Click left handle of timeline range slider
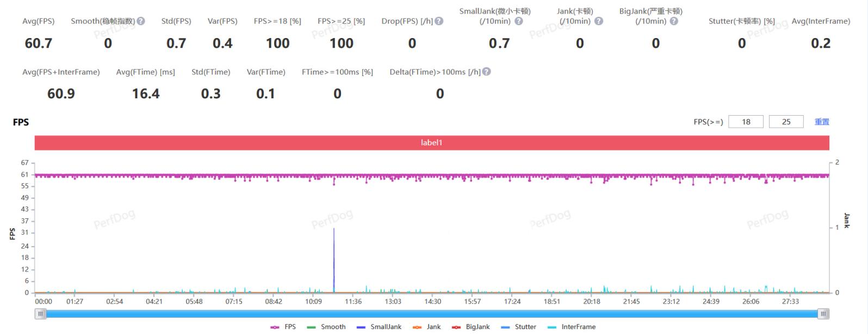Image resolution: width=868 pixels, height=334 pixels. coord(41,314)
